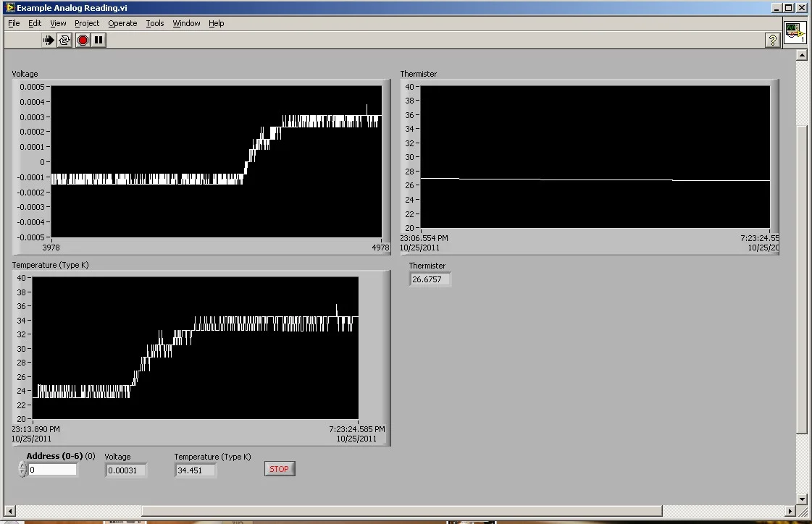Click the Voltage chart 0.0005 y-axis label
Screen dimensions: 812x524
click(32, 87)
